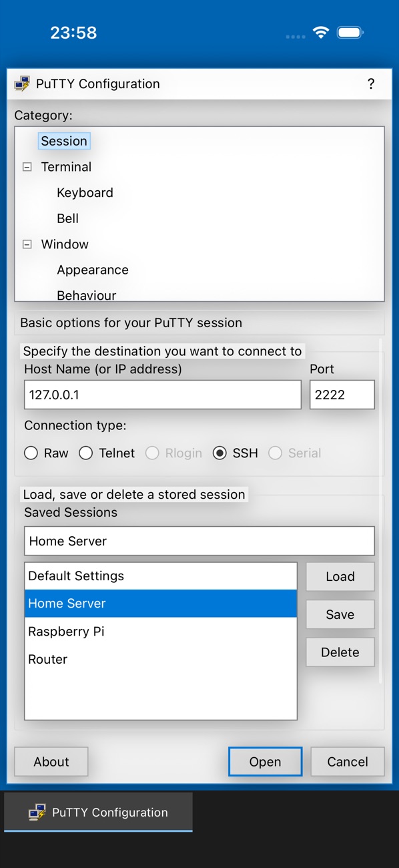The image size is (399, 868).
Task: Open the help question mark in the title bar
Action: [x=371, y=83]
